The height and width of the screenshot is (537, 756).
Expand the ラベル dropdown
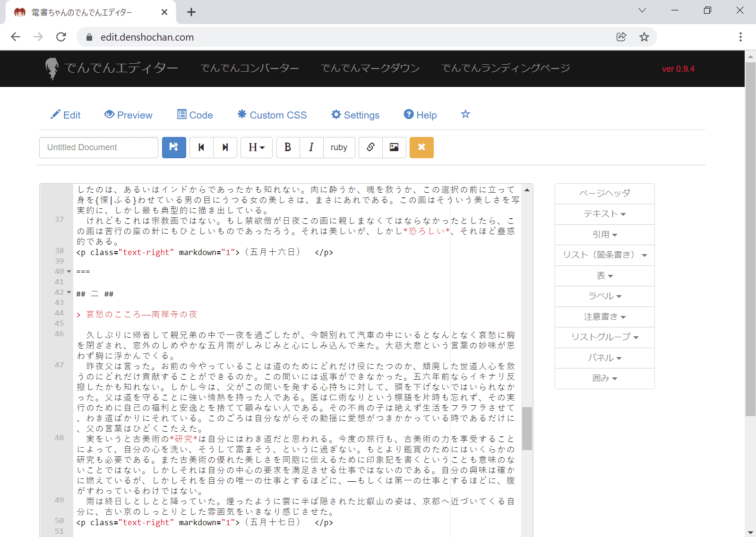coord(605,296)
